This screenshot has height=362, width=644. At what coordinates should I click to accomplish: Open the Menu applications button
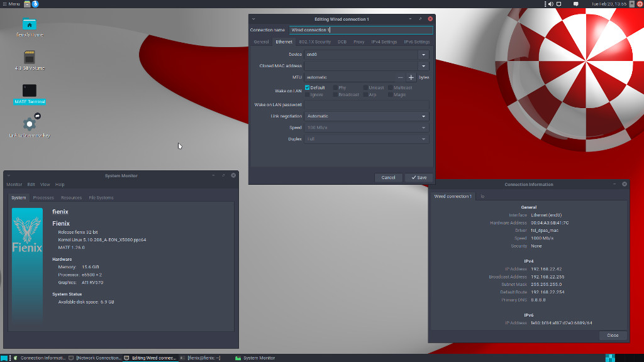tap(11, 4)
